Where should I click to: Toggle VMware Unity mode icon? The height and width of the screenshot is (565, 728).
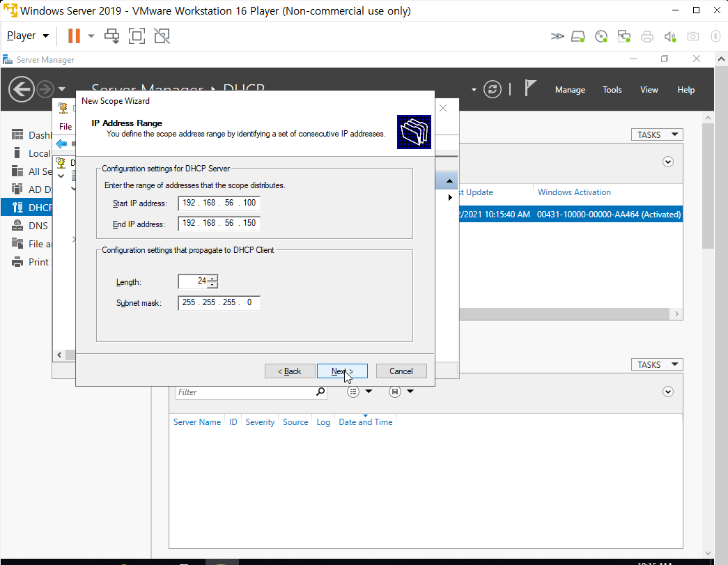pos(162,36)
